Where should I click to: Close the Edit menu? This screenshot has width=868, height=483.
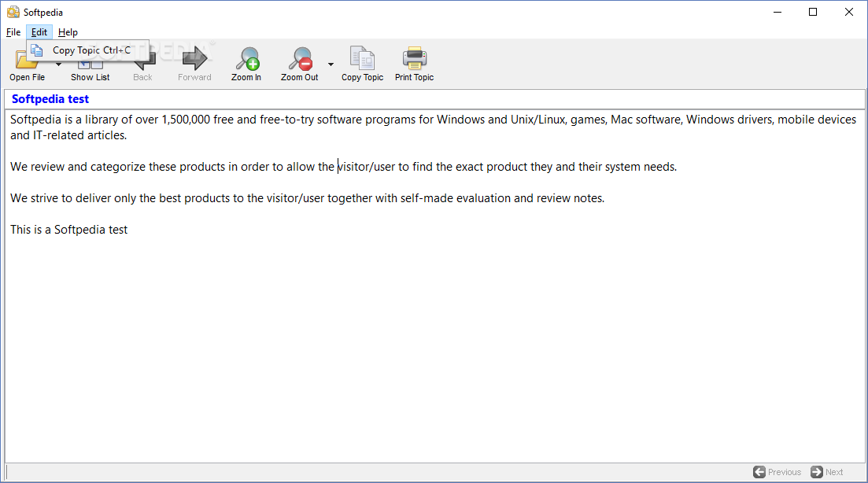[39, 32]
